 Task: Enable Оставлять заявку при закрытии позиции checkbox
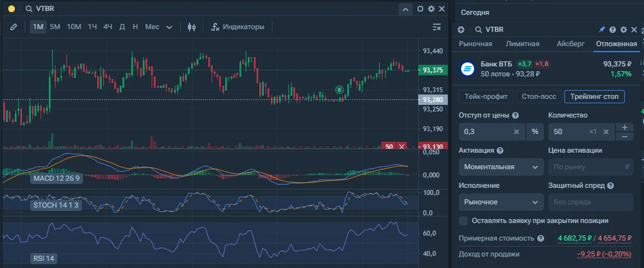tap(463, 221)
